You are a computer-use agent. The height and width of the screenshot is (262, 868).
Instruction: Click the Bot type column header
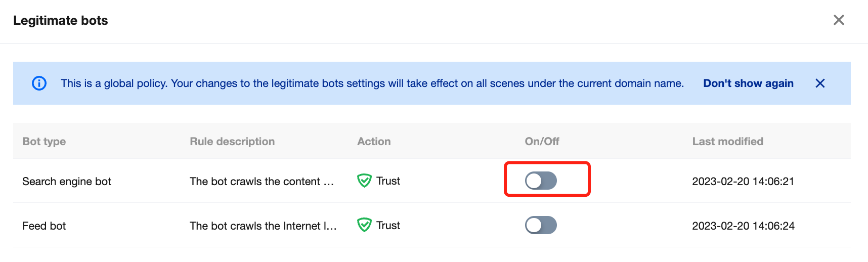(x=44, y=142)
